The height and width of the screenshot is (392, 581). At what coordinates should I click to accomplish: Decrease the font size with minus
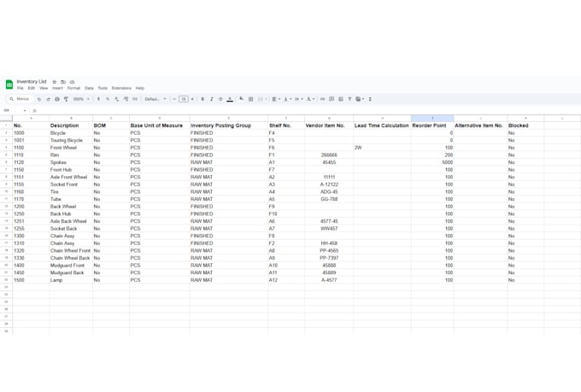click(x=174, y=99)
